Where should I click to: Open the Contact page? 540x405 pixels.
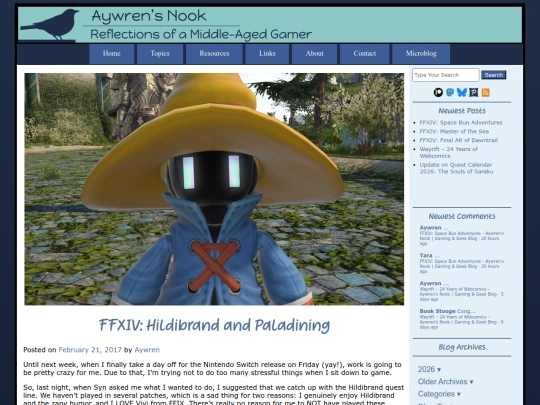click(365, 54)
